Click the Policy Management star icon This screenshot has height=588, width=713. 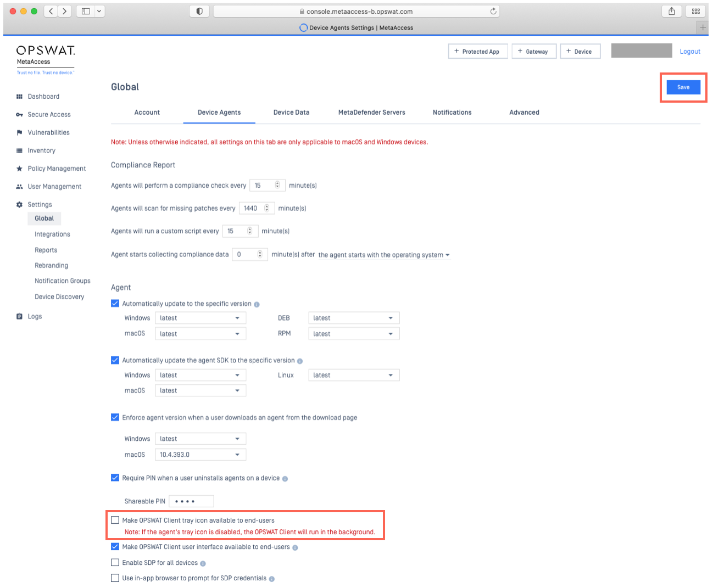pyautogui.click(x=19, y=169)
